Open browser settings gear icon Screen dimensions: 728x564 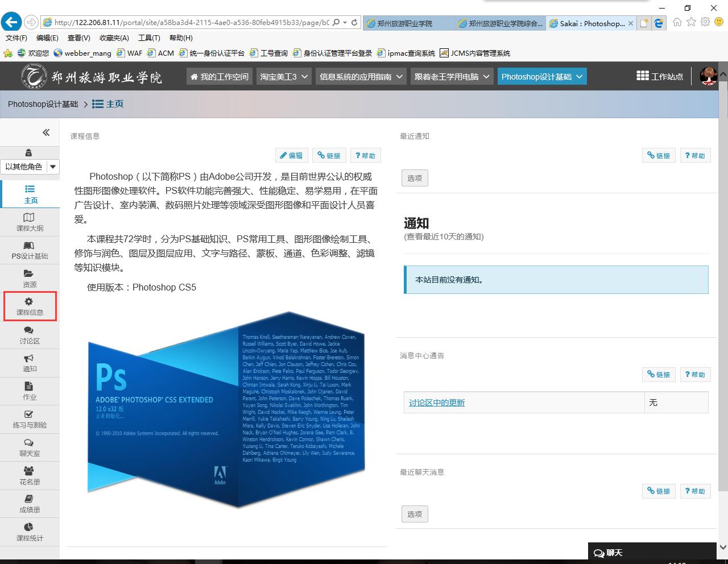[x=705, y=22]
